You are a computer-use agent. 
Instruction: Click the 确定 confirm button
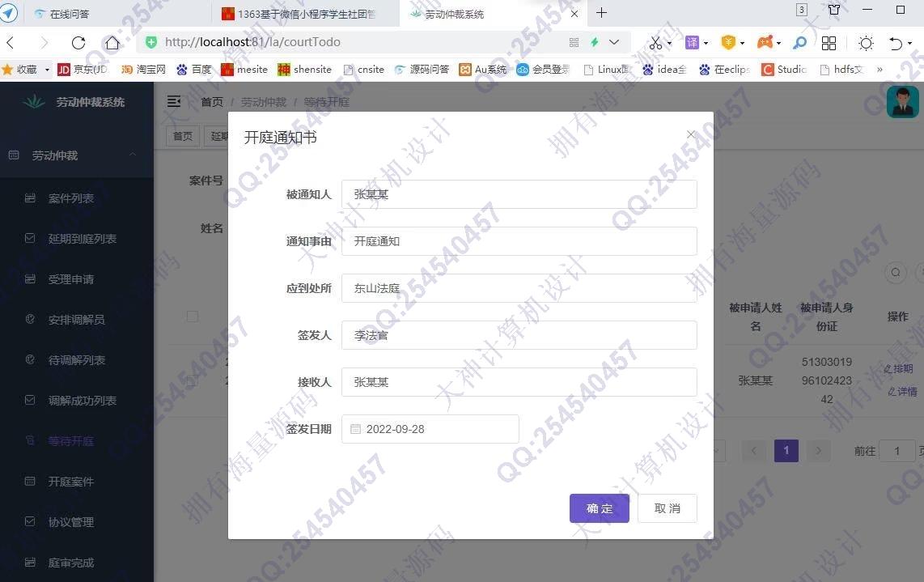[599, 508]
